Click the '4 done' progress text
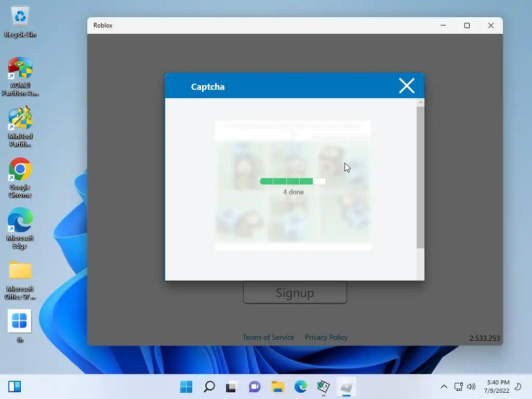Screen dimensions: 532x399 [294, 192]
